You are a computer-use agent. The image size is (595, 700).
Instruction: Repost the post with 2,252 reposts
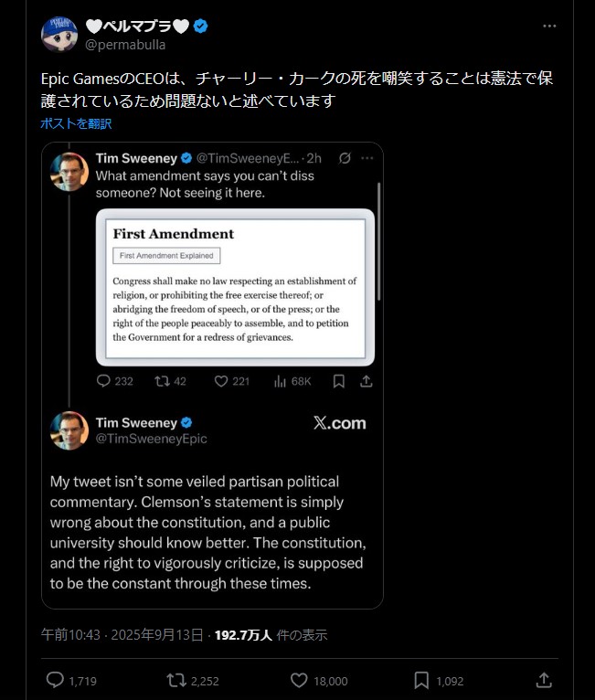pos(175,680)
